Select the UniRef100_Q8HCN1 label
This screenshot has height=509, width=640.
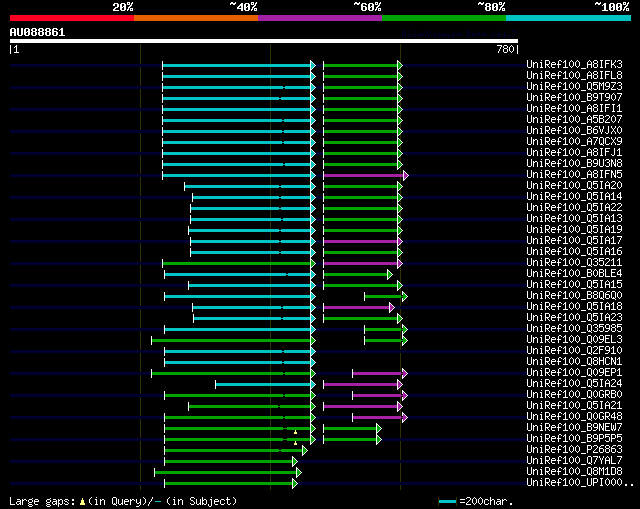(x=574, y=362)
